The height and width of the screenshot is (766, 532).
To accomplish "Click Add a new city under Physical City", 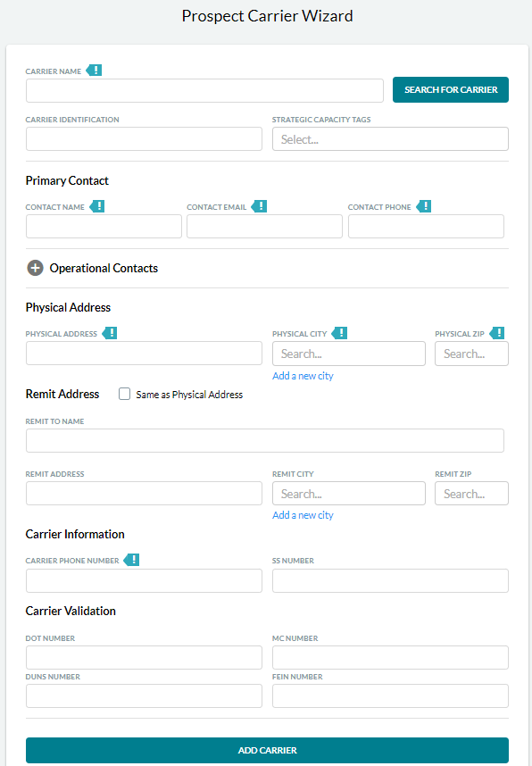I will click(x=303, y=376).
